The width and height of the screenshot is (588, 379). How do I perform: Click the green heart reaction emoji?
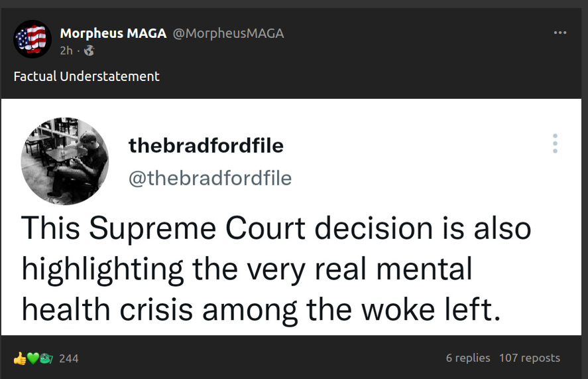pyautogui.click(x=32, y=358)
